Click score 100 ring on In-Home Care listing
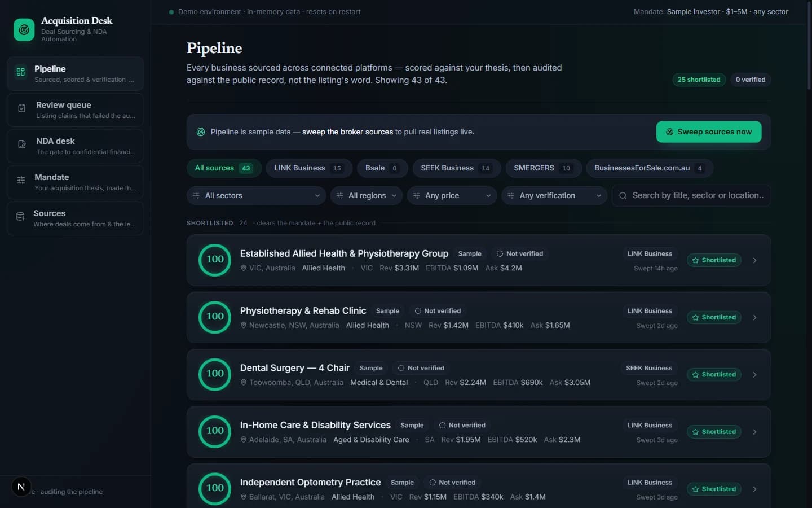 (x=215, y=431)
